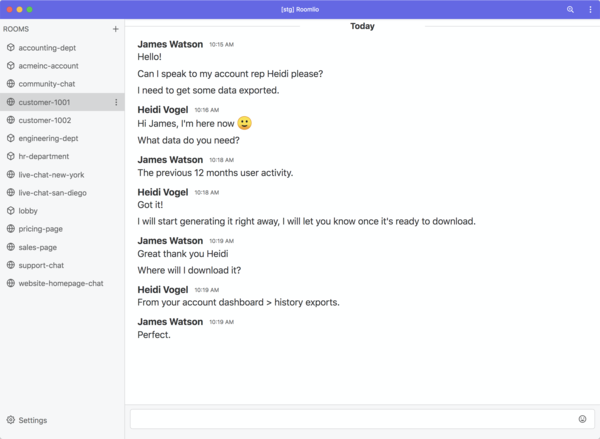
Task: Click the emoji picker smiley icon
Action: [582, 419]
